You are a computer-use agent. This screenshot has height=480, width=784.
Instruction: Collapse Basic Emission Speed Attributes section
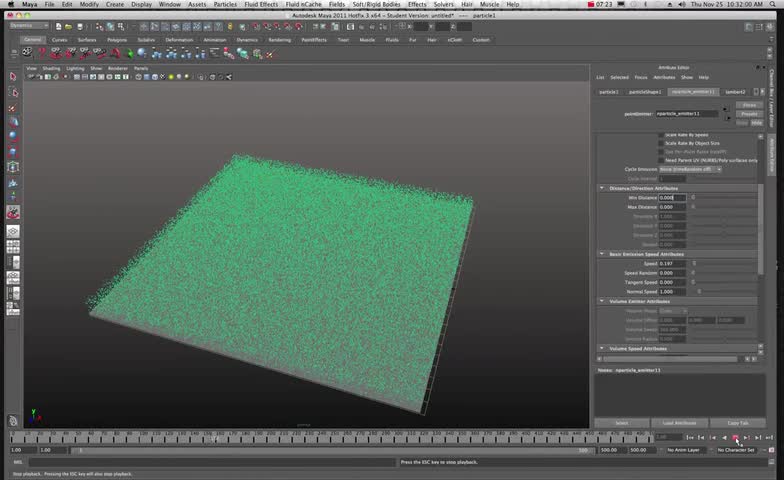pyautogui.click(x=602, y=254)
